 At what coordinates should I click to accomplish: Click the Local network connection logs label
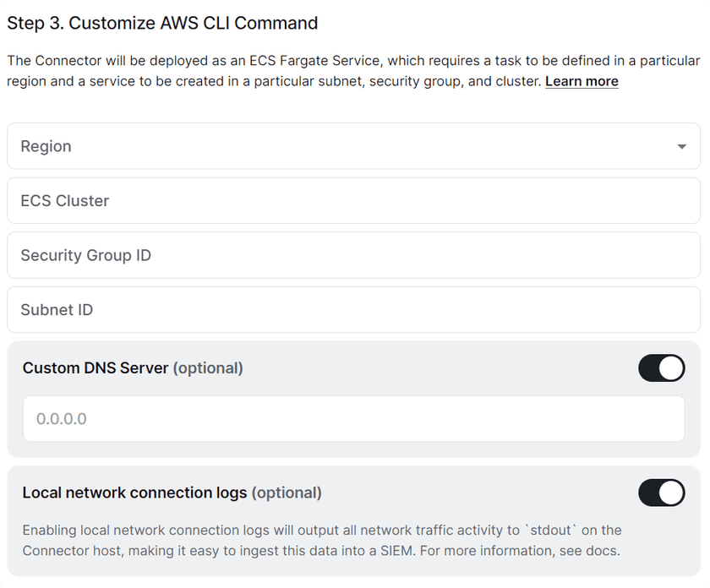134,493
